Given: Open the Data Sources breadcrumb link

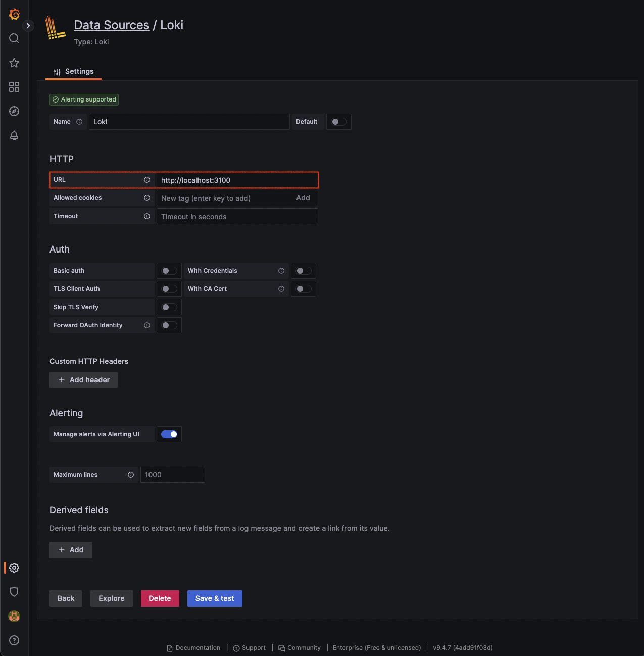Looking at the screenshot, I should pyautogui.click(x=112, y=25).
